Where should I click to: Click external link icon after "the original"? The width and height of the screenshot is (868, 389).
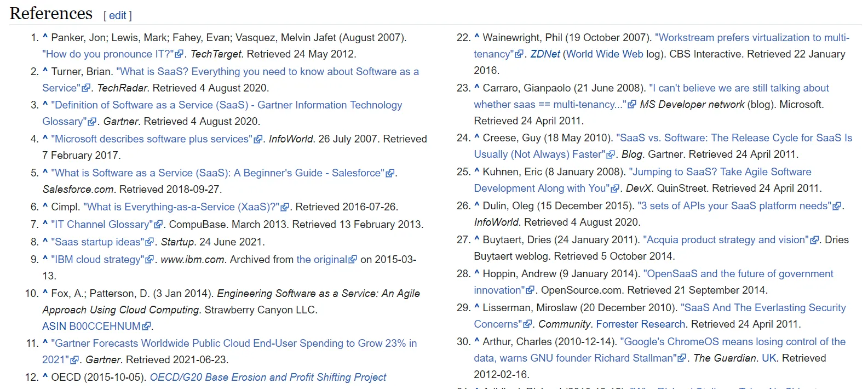[x=353, y=260]
